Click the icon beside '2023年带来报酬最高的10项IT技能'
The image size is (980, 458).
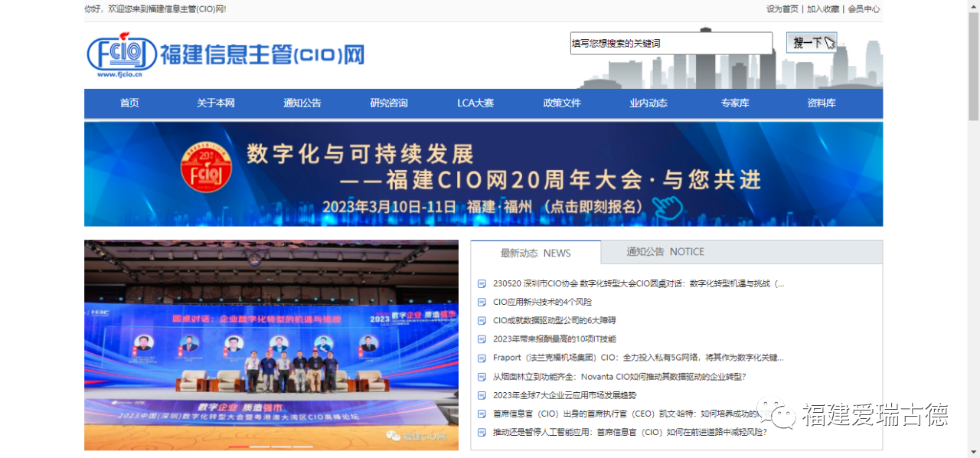click(482, 339)
